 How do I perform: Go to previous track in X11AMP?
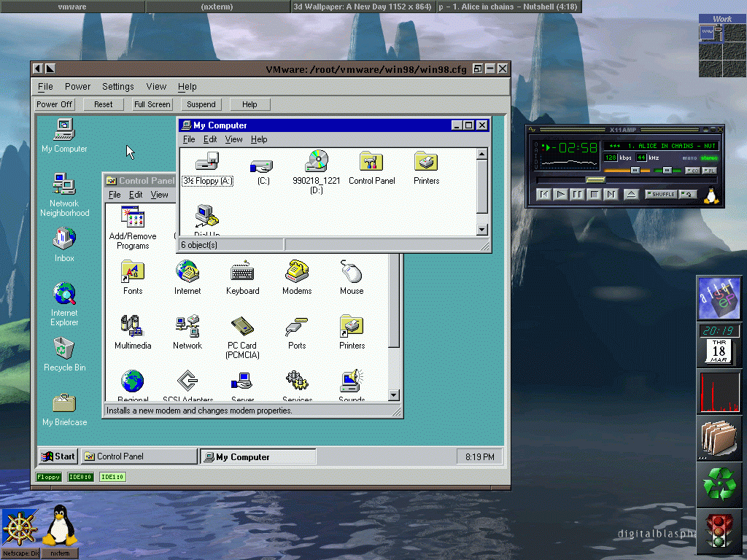pyautogui.click(x=544, y=194)
